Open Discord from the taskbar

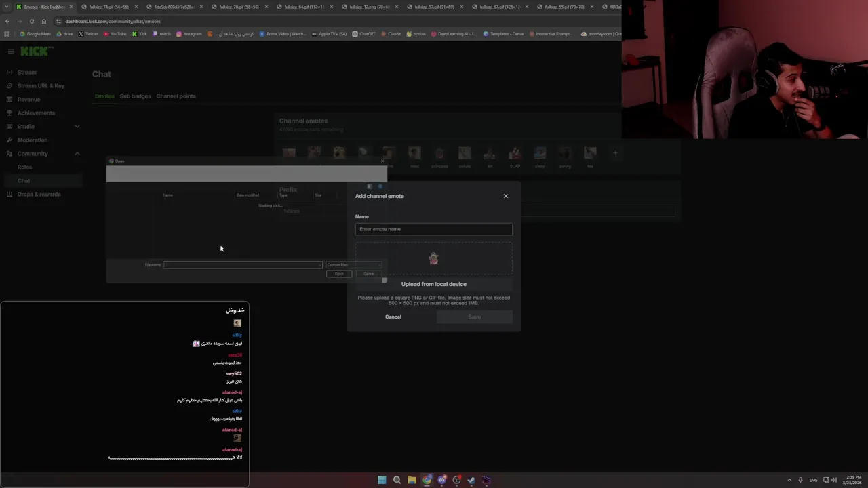click(441, 480)
